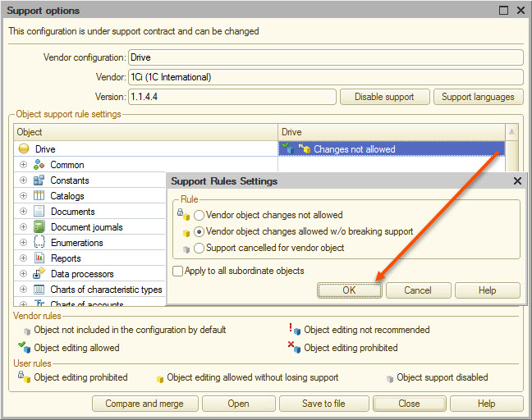Open Support languages

click(478, 97)
